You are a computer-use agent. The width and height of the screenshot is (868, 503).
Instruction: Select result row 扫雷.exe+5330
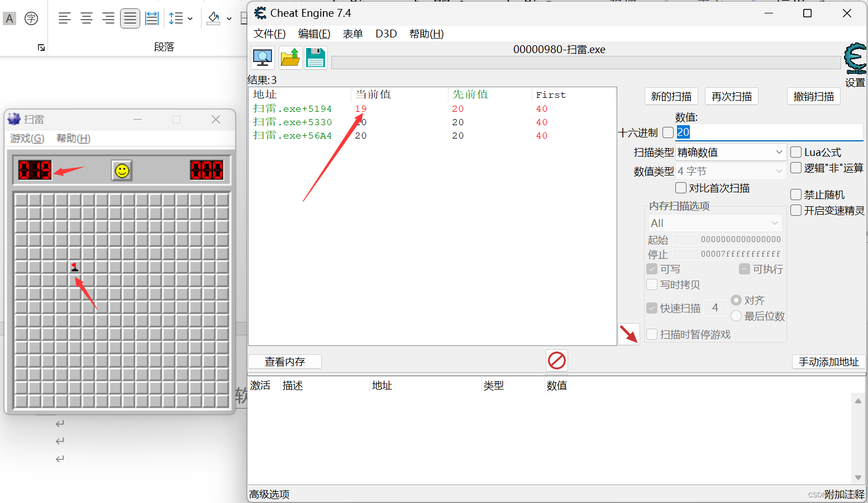coord(432,122)
